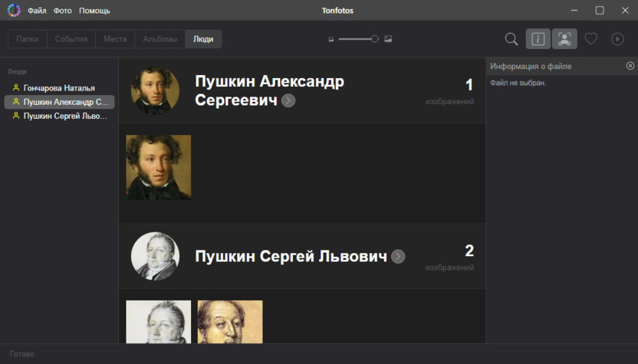
Task: Click the Пушкин Сергей Львович heading
Action: pos(291,256)
